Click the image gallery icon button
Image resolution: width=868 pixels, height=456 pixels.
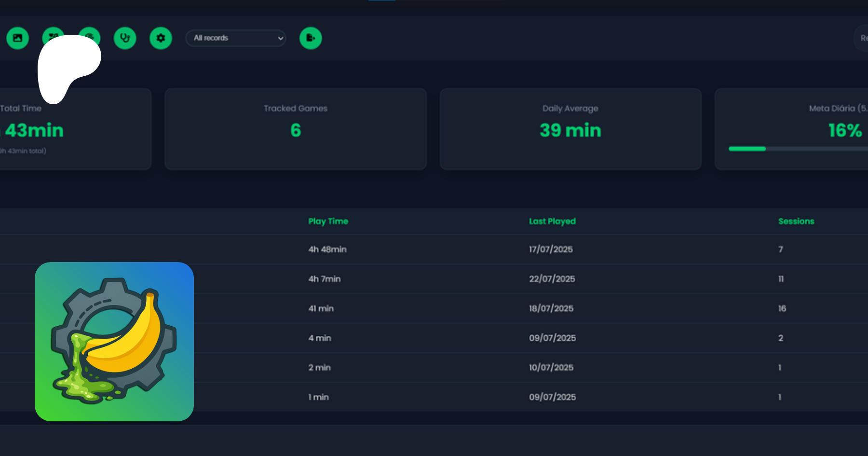tap(18, 38)
